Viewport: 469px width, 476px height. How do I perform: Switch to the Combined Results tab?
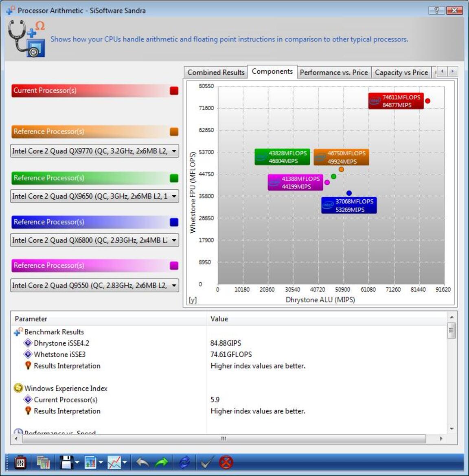click(x=216, y=72)
